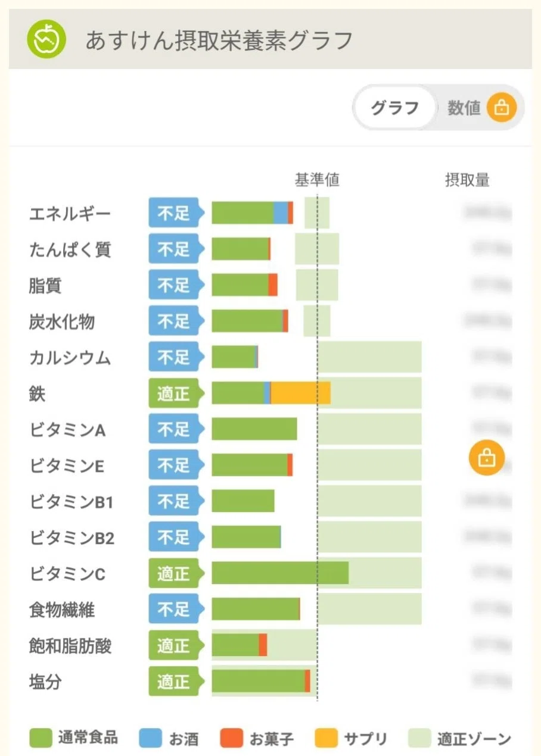Select the green 通常食品 legend swatch
The width and height of the screenshot is (541, 756).
41,738
